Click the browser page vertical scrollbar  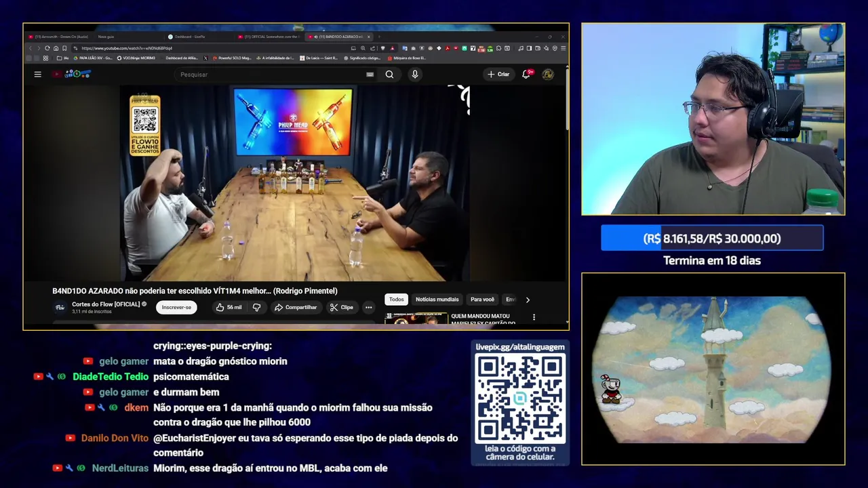click(x=566, y=98)
